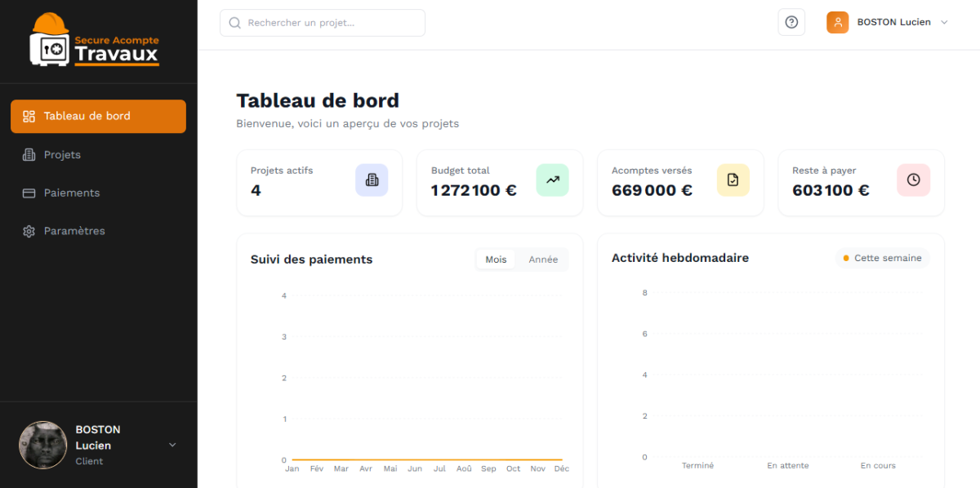The image size is (980, 488).
Task: Switch payment chart to Année view
Action: (543, 260)
